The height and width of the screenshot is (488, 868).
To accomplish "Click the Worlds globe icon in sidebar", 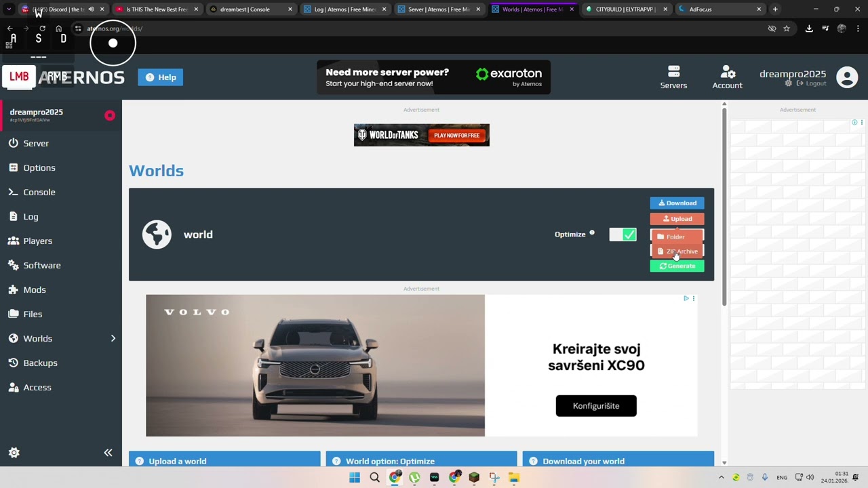I will 13,338.
